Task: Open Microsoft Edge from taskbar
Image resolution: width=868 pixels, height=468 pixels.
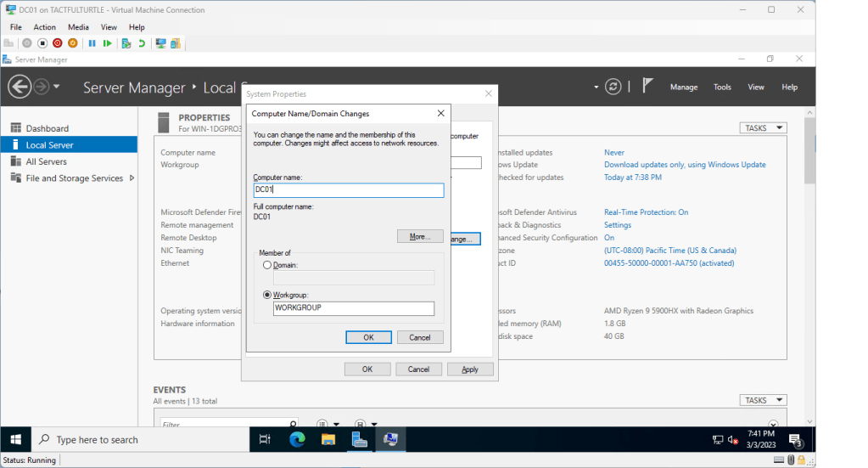Action: point(297,439)
